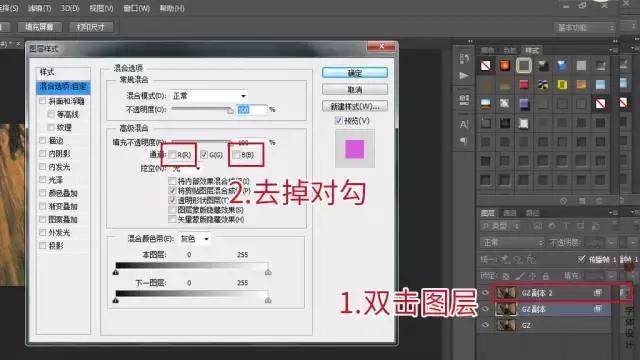Hide the GZ 副本 2 layer via eye icon
This screenshot has height=360, width=640.
[x=485, y=293]
